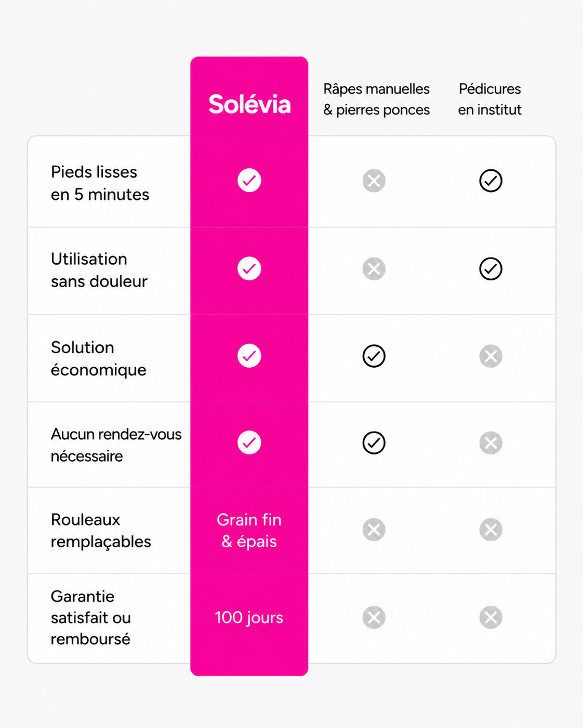Select the Pédicures en institut header
Image resolution: width=583 pixels, height=728 pixels.
(490, 99)
